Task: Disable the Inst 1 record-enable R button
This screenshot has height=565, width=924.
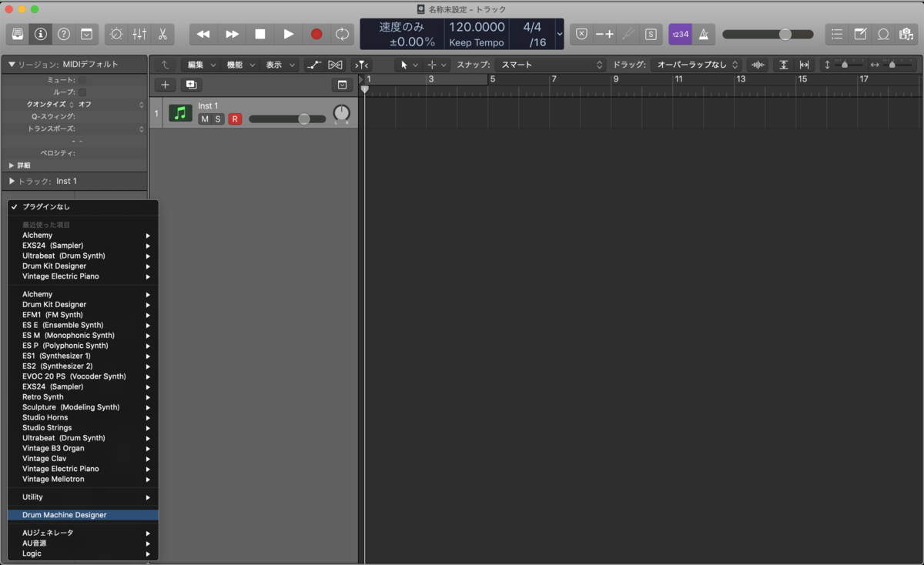Action: [x=235, y=119]
